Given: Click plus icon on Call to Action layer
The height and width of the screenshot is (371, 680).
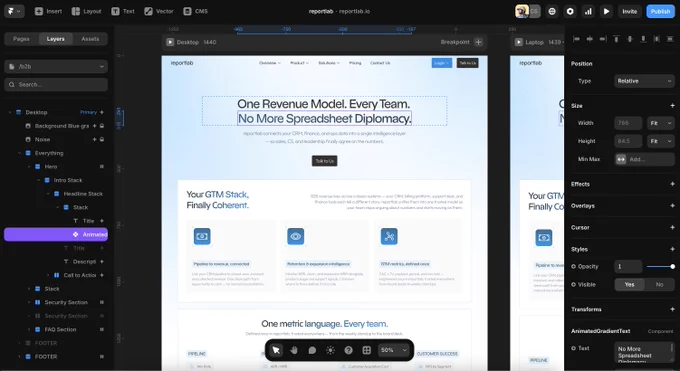Looking at the screenshot, I should click(102, 275).
